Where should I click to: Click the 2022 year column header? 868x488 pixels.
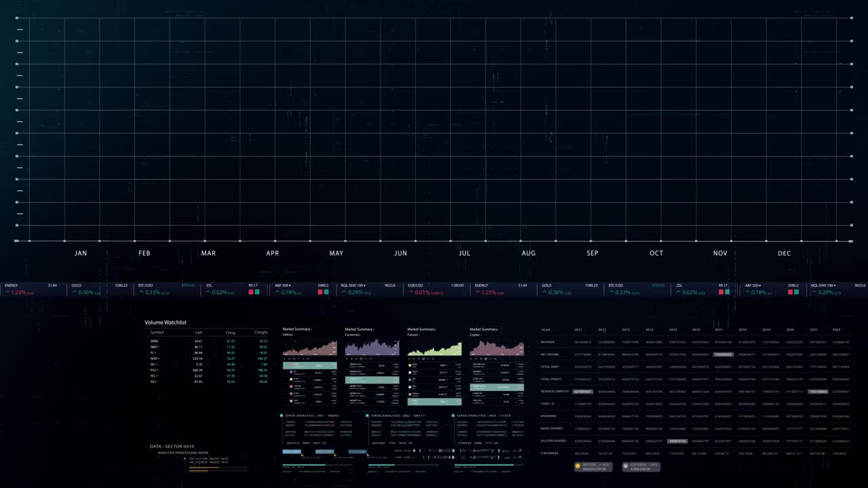836,329
